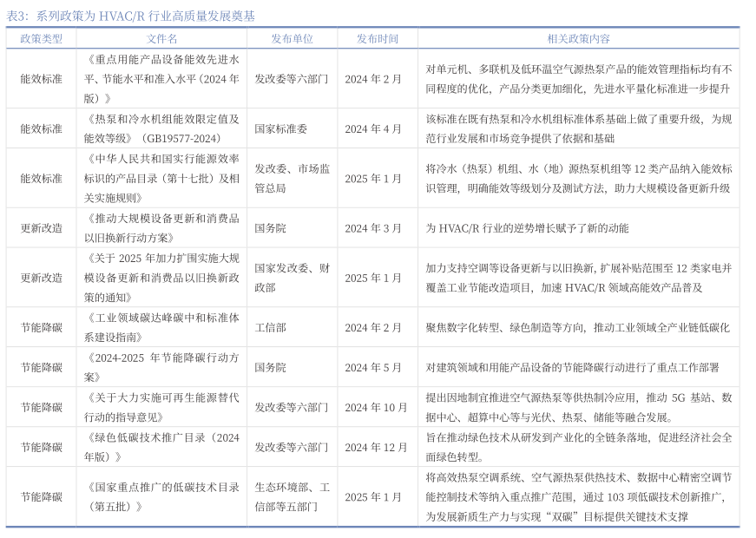Screen dimensions: 756x538
Task: Click the 2024 年 4 月 date cell
Action: pyautogui.click(x=373, y=128)
